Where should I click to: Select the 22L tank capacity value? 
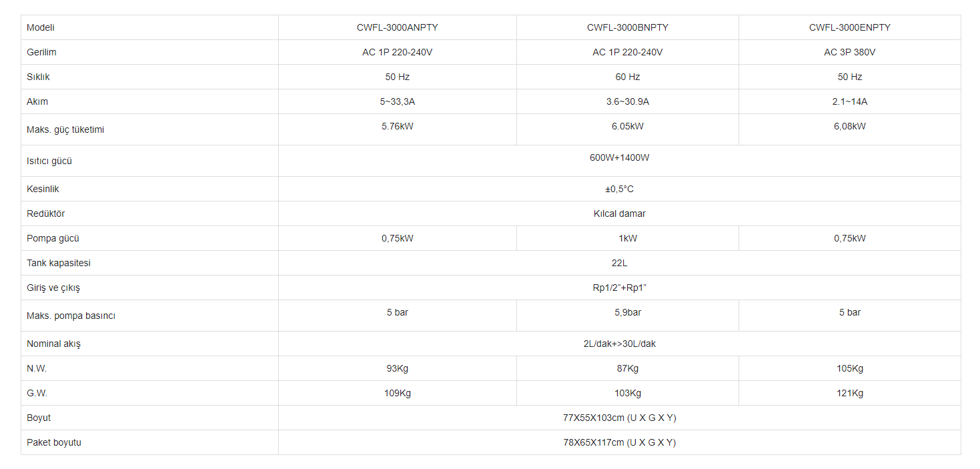point(619,263)
